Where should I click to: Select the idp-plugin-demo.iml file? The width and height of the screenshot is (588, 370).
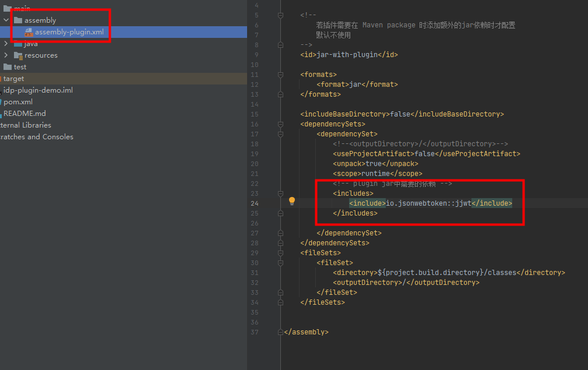(38, 90)
